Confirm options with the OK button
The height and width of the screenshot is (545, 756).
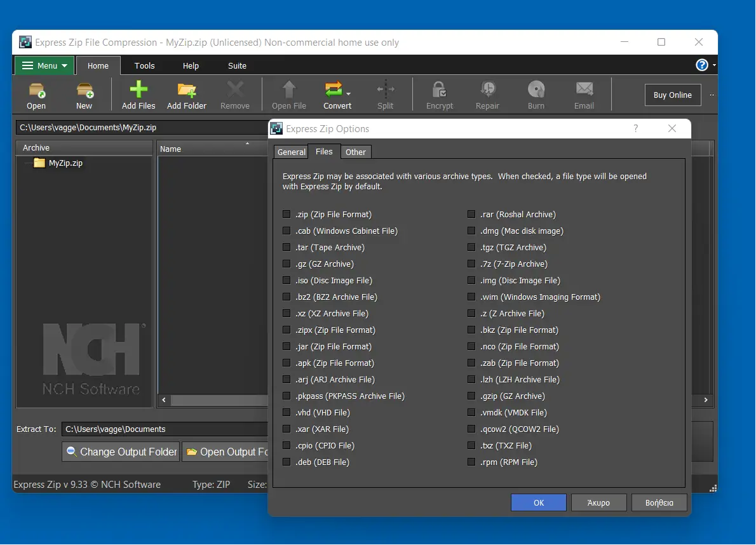pos(539,502)
